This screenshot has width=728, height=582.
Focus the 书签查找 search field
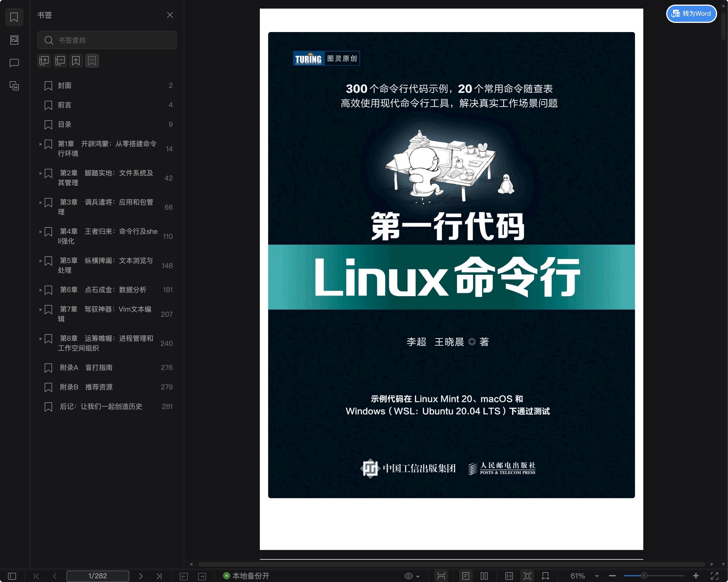[x=107, y=40]
